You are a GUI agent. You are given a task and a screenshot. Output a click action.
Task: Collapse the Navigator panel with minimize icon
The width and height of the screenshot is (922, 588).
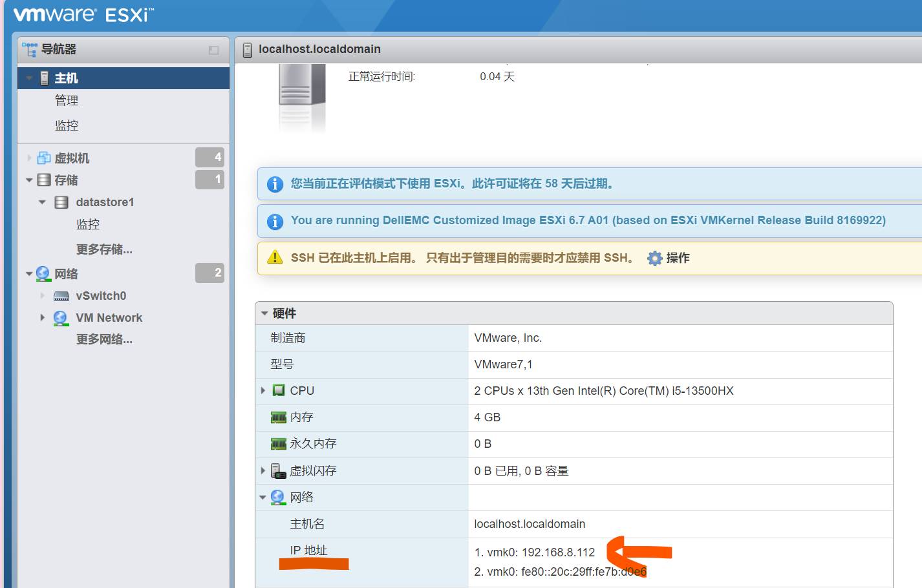click(x=213, y=50)
